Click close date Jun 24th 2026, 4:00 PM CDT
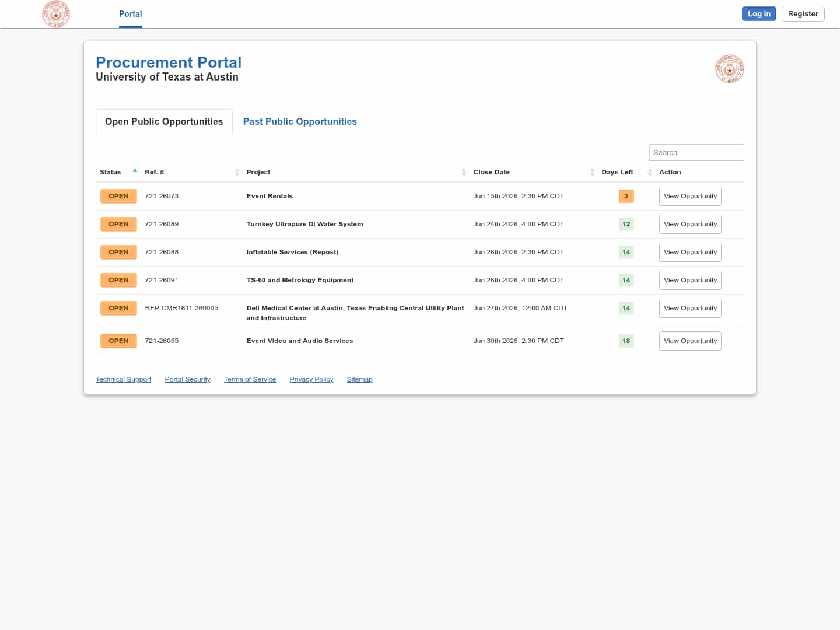Image resolution: width=840 pixels, height=630 pixels. pyautogui.click(x=519, y=225)
